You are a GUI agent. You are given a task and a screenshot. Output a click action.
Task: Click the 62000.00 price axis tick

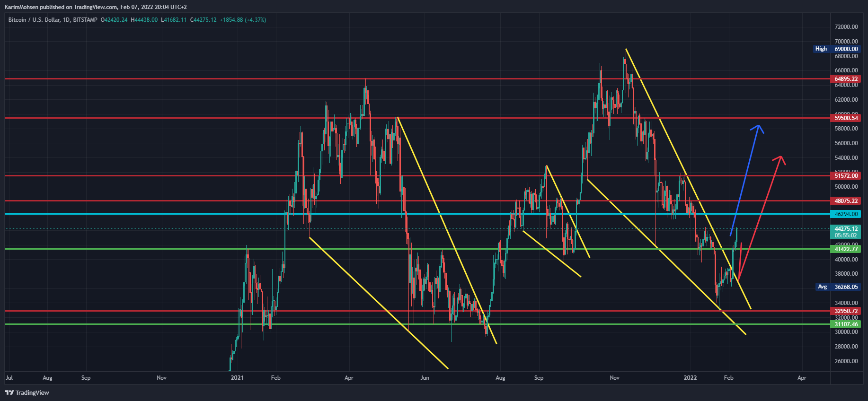pyautogui.click(x=846, y=100)
